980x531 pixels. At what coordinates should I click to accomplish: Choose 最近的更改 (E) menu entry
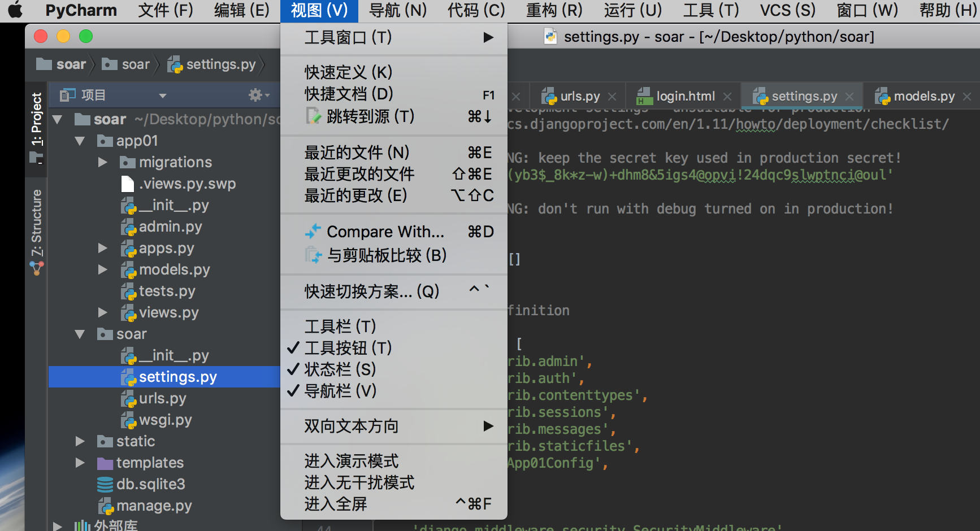point(394,195)
